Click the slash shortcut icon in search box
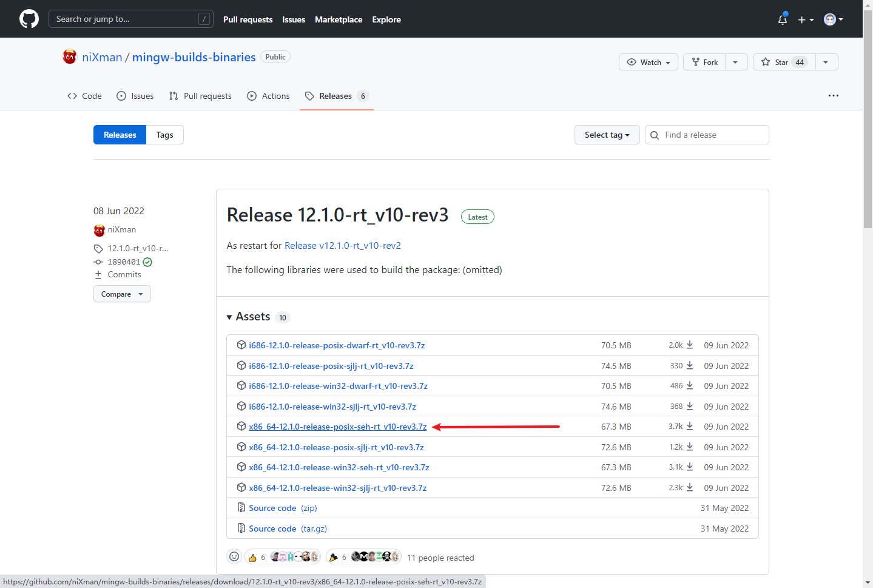873x588 pixels. [x=204, y=19]
